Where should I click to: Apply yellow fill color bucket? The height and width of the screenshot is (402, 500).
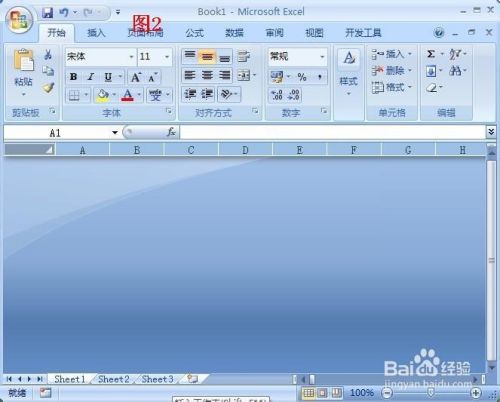[102, 96]
